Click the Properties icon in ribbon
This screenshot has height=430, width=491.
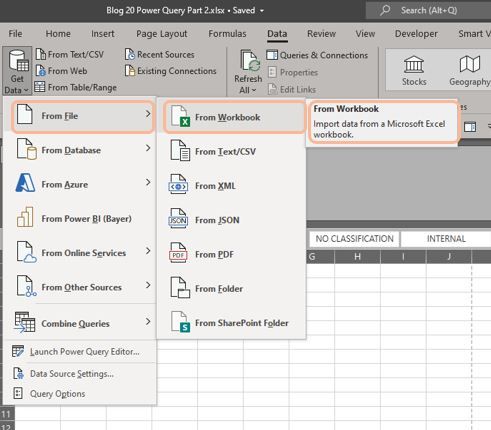[x=272, y=72]
